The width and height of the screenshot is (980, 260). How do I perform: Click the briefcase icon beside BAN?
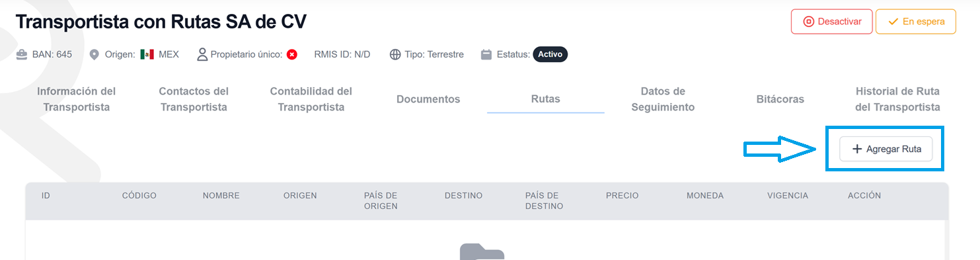[22, 54]
